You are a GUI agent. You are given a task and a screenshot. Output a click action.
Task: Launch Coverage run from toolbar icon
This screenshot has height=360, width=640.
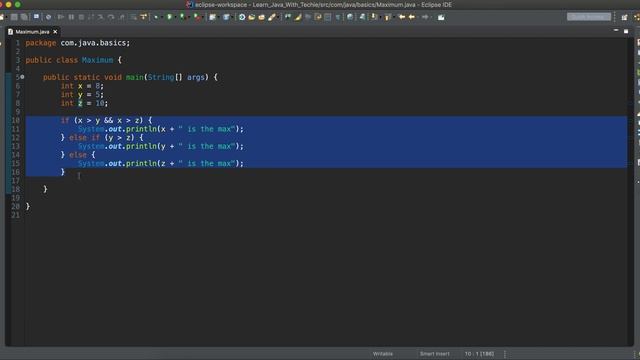182,17
